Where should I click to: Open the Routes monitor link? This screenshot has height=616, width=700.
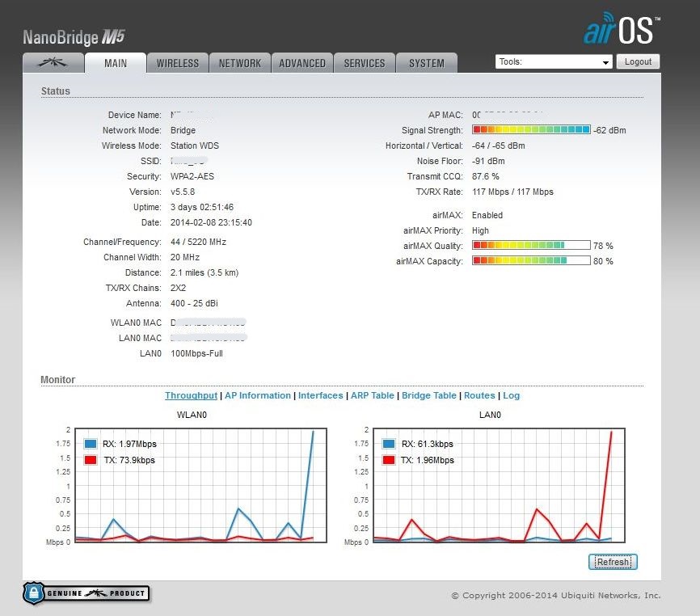(x=479, y=395)
